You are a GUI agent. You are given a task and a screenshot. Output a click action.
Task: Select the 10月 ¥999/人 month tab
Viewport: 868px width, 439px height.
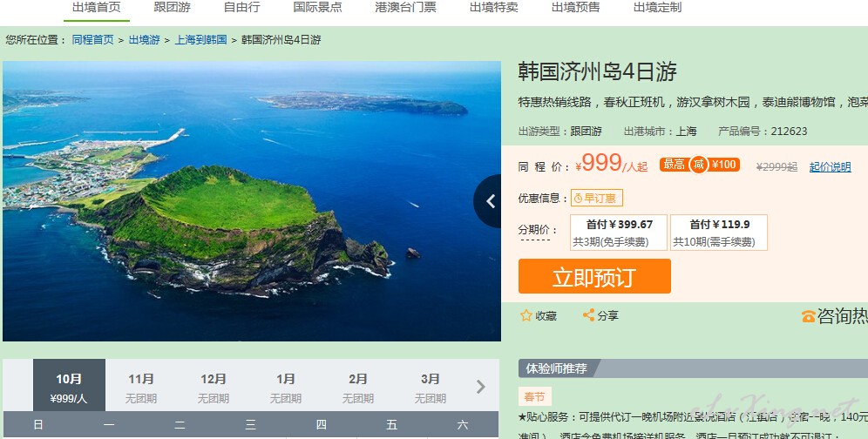click(69, 388)
